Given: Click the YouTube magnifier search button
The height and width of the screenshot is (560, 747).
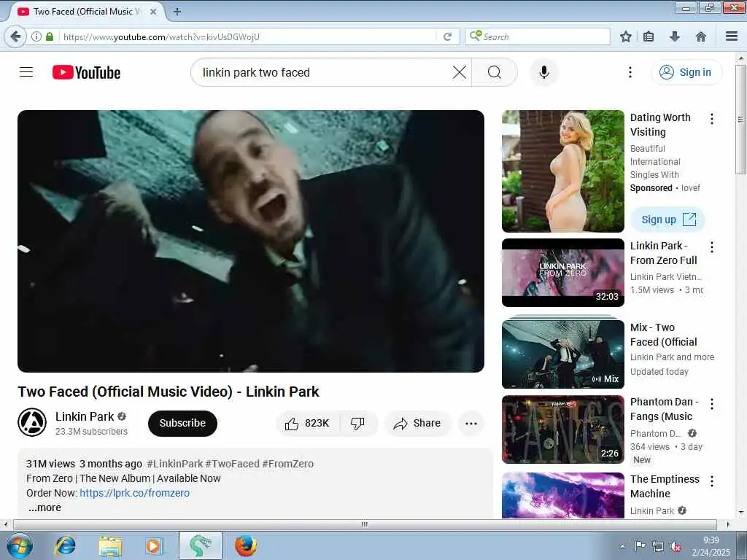Looking at the screenshot, I should pos(495,72).
